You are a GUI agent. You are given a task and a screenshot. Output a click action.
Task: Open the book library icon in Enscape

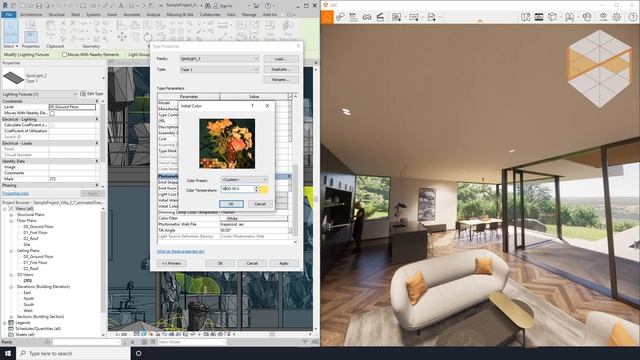569,17
